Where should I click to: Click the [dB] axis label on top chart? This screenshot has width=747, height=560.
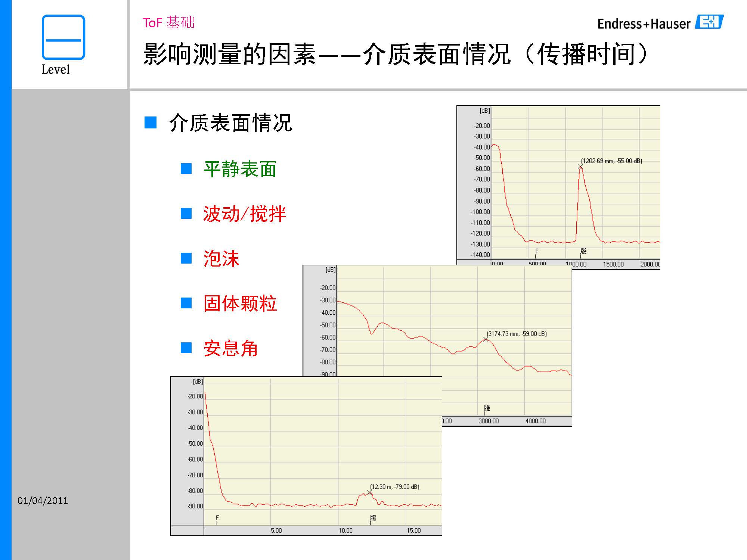(x=484, y=110)
